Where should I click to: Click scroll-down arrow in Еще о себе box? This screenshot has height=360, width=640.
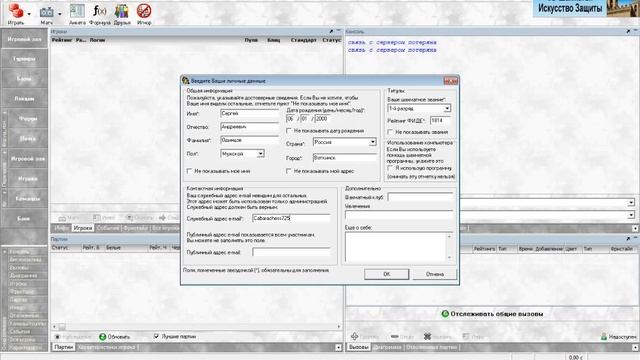[x=449, y=258]
